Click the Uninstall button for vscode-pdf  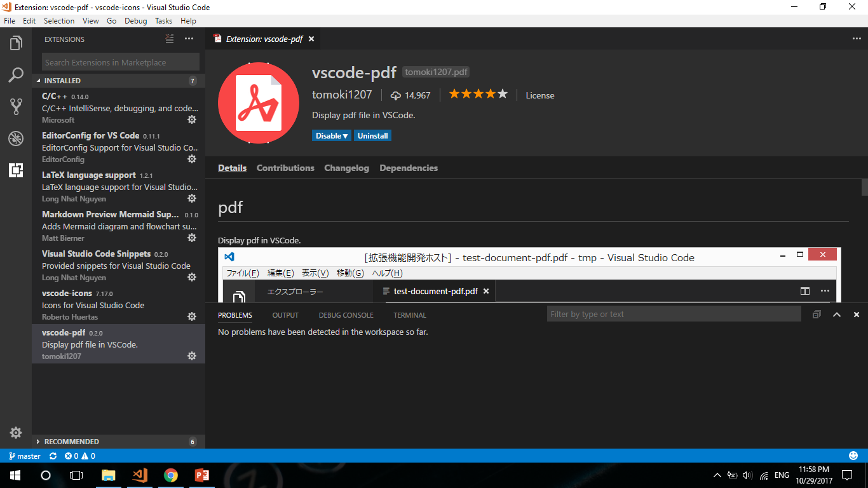[x=372, y=135]
